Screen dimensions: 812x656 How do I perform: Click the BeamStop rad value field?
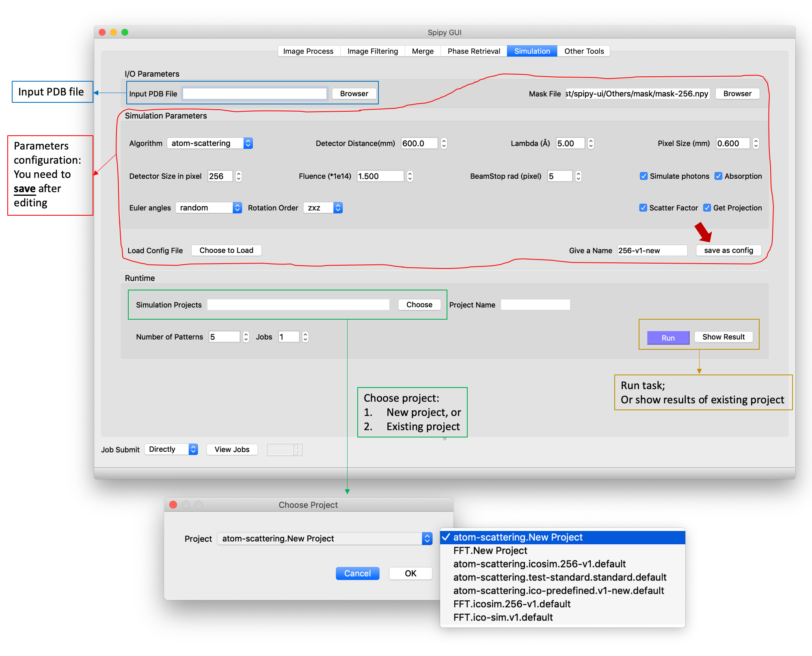[x=560, y=176]
